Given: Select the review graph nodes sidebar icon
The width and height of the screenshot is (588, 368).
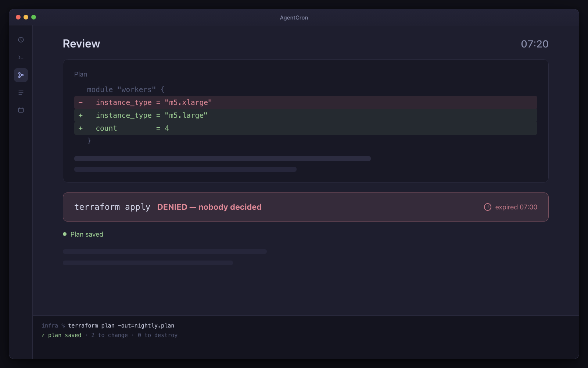Looking at the screenshot, I should point(21,75).
